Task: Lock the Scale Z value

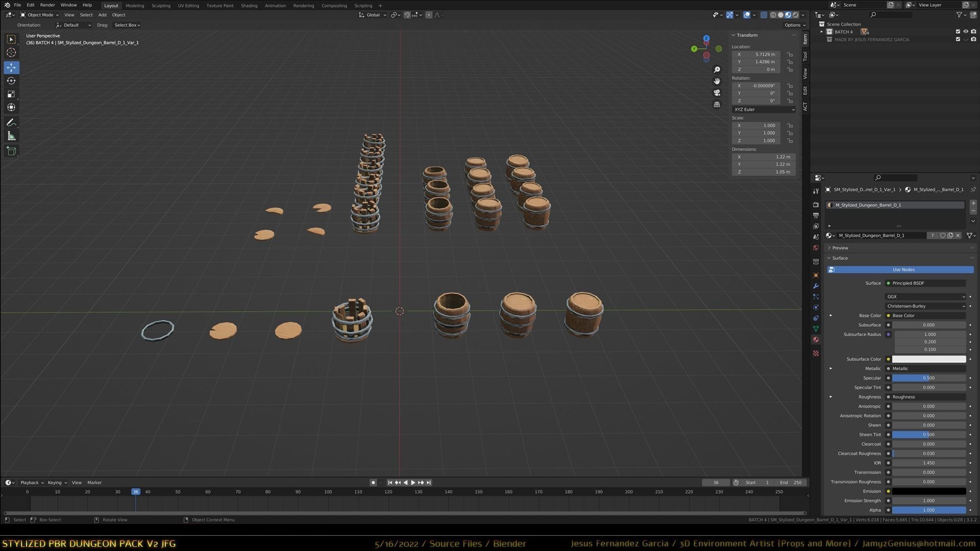Action: click(790, 141)
